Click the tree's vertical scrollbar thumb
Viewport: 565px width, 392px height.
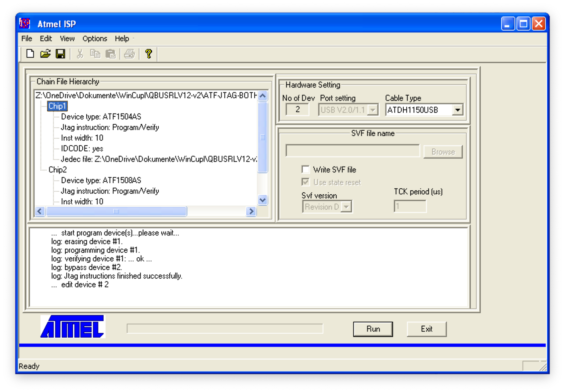pyautogui.click(x=263, y=137)
